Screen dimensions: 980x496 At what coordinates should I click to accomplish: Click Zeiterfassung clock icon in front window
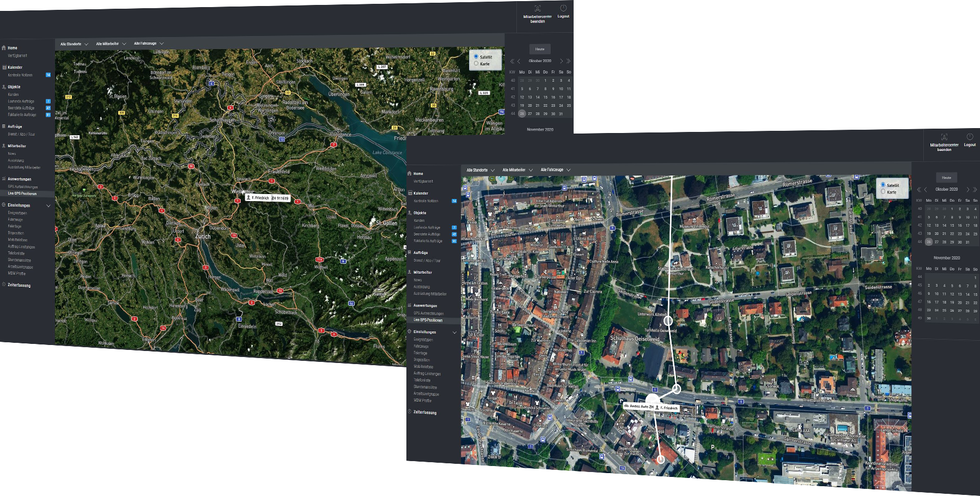(x=410, y=412)
